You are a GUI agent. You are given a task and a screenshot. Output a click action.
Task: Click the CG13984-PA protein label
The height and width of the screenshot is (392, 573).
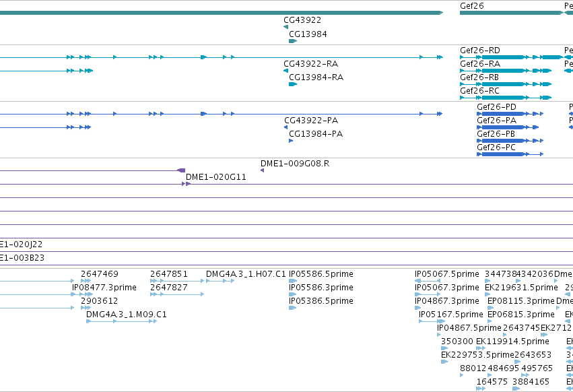point(316,134)
